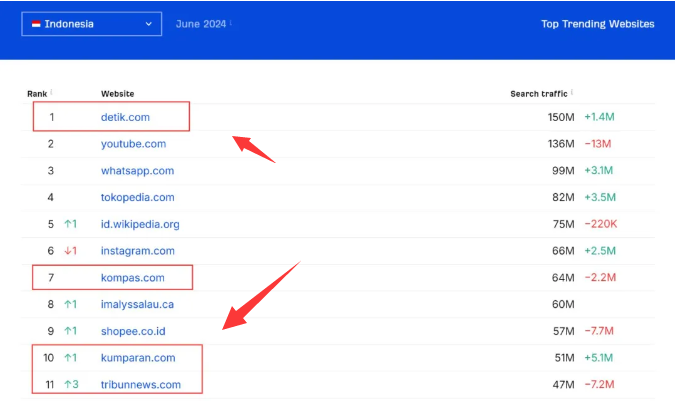Click the Search traffic column header
The height and width of the screenshot is (408, 676).
538,94
